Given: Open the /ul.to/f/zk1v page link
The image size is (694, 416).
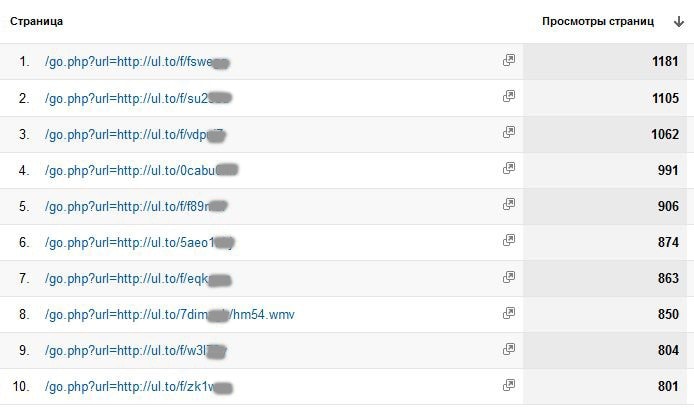Looking at the screenshot, I should [130, 387].
